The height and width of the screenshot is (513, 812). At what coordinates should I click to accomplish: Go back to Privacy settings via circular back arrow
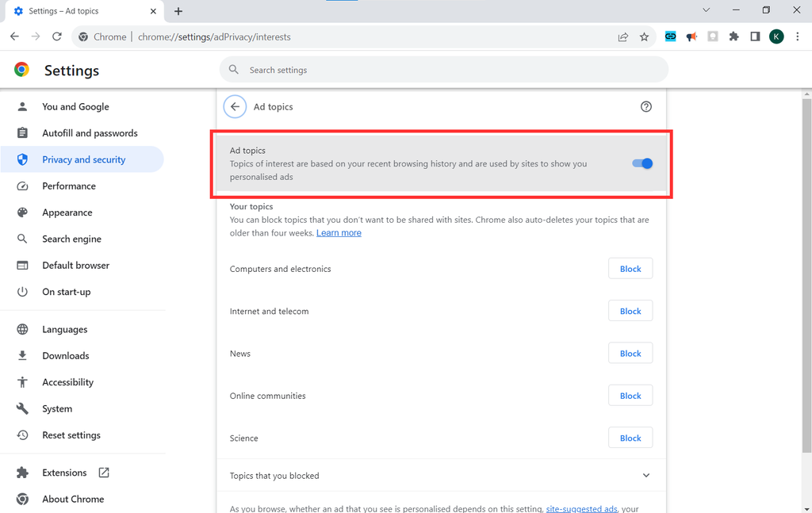tap(234, 106)
